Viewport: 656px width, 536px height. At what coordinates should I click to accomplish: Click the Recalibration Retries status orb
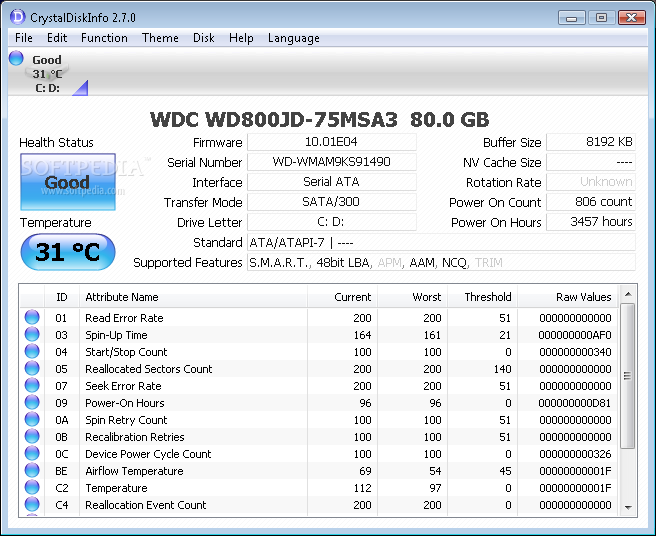click(x=32, y=436)
